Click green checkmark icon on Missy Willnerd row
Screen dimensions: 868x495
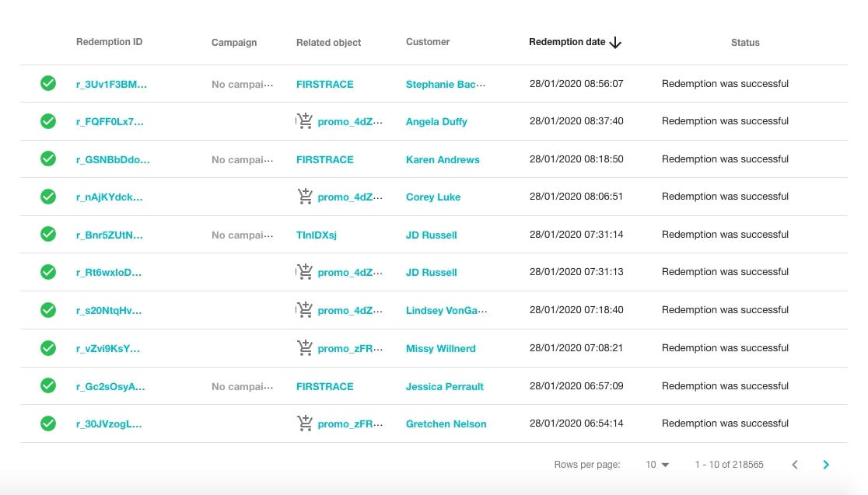47,347
